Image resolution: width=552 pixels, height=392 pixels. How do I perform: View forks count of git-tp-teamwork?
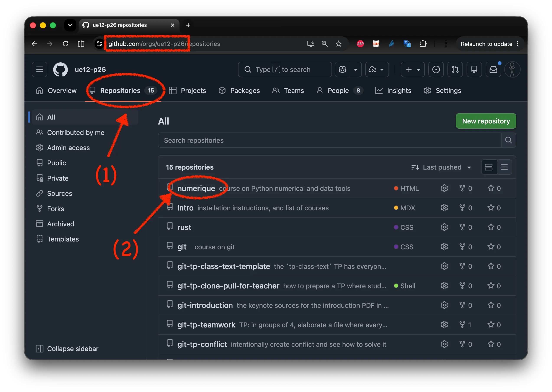(465, 325)
